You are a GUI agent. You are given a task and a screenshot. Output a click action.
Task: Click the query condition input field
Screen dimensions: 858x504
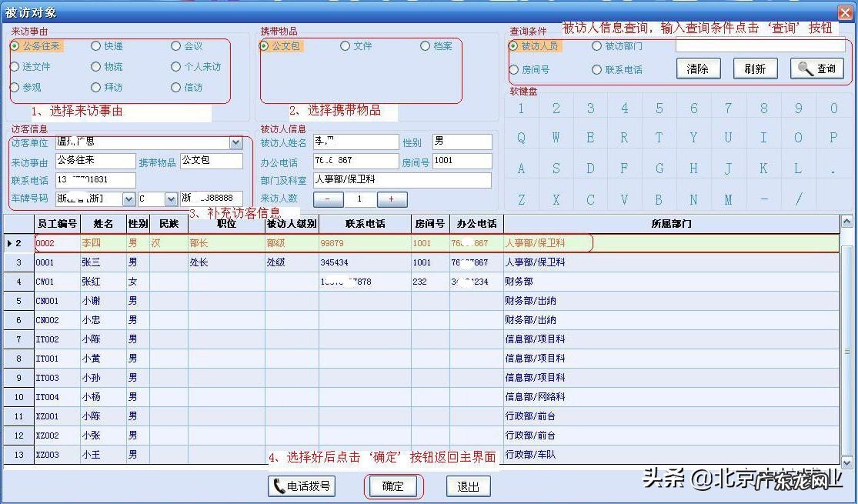760,46
